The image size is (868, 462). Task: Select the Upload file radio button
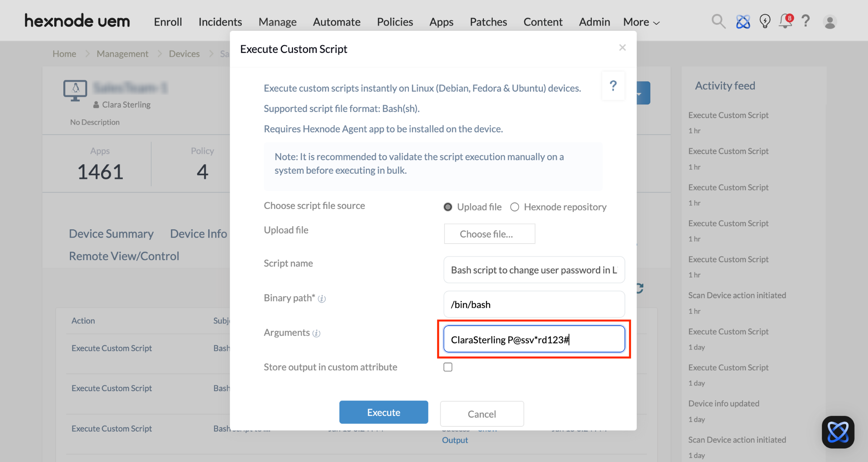tap(448, 207)
